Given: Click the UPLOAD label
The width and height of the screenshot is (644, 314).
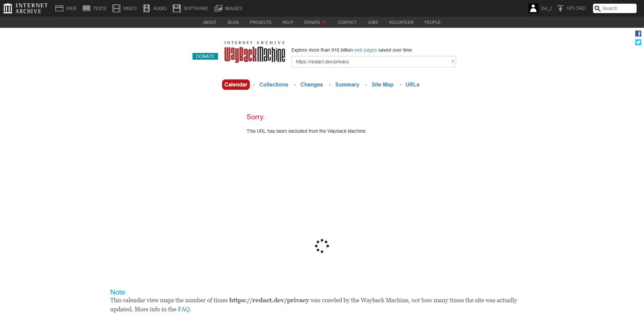Looking at the screenshot, I should [x=576, y=8].
